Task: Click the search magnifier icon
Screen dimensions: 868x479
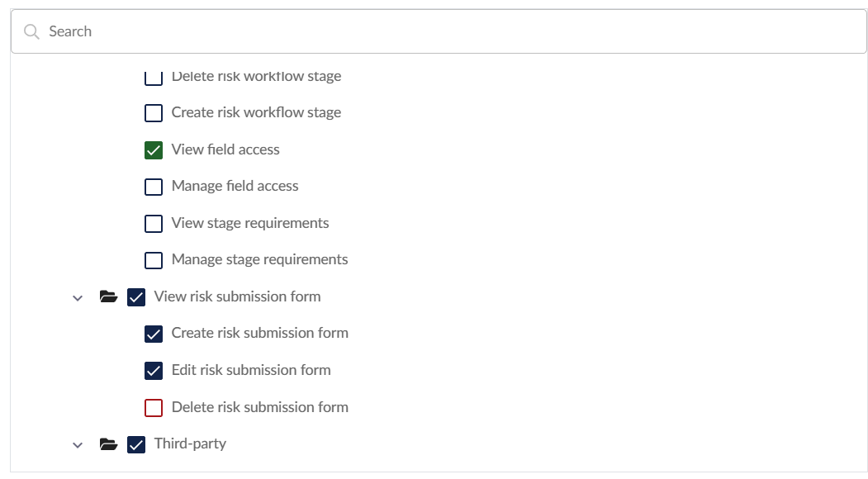Action: click(x=31, y=31)
